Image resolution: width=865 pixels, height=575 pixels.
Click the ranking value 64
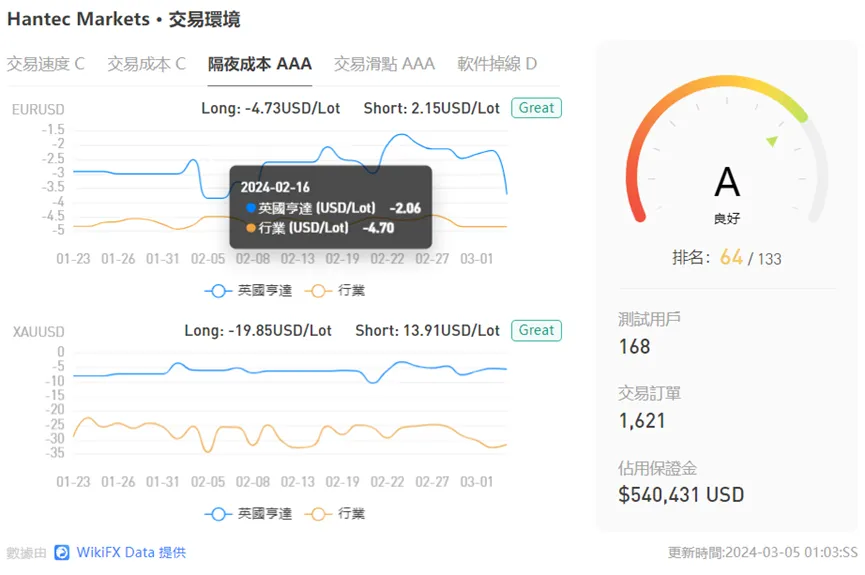pyautogui.click(x=731, y=257)
